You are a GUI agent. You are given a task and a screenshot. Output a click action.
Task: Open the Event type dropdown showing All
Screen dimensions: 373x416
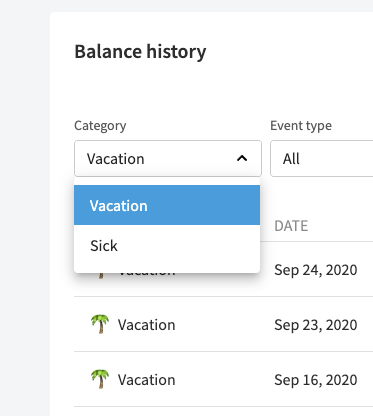321,158
